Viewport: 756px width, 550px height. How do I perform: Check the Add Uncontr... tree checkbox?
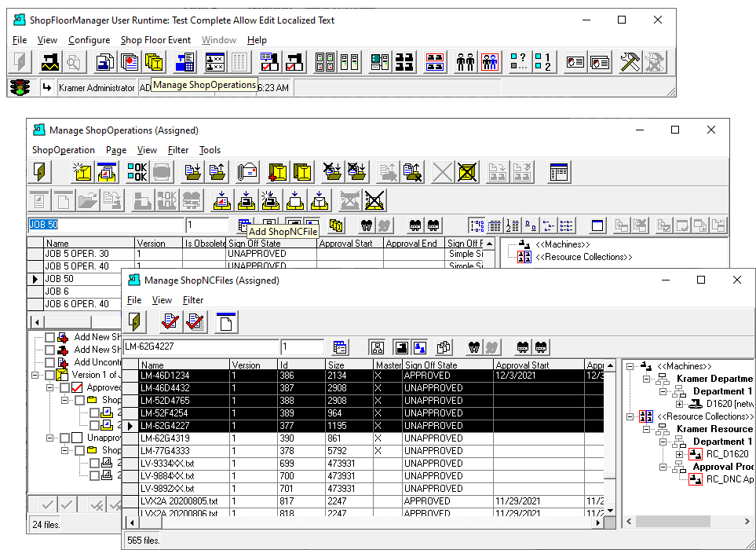50,362
